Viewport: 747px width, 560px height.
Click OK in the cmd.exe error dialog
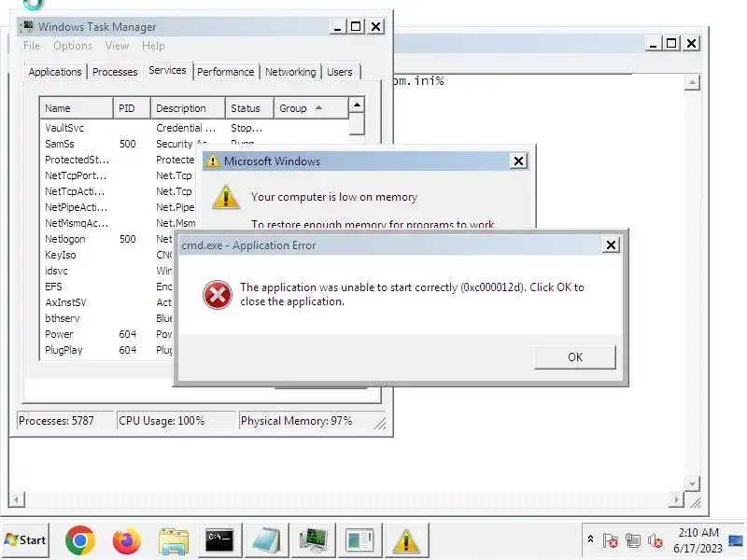click(x=575, y=357)
